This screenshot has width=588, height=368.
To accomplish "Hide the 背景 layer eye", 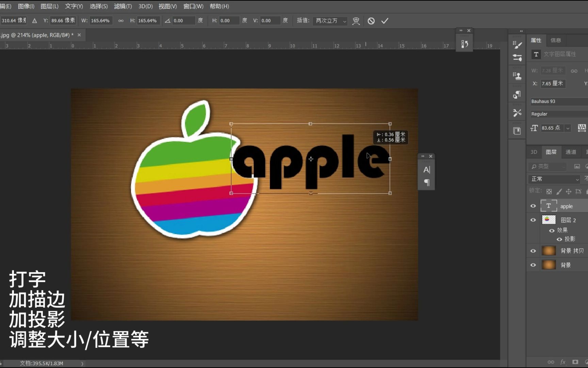I will pos(533,265).
